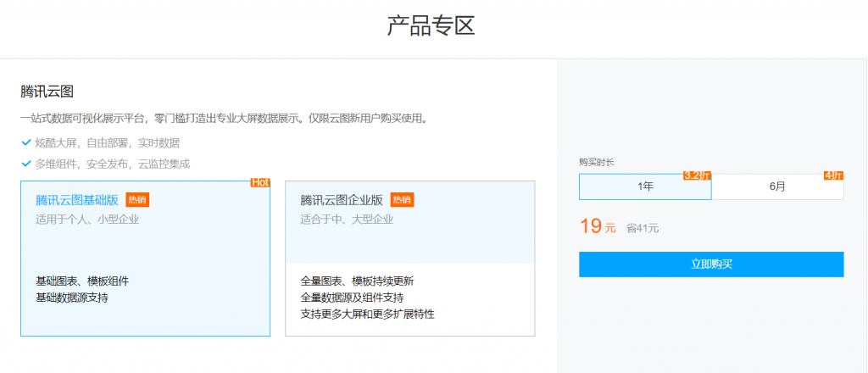Click 基础数据源支持 feature text
Viewport: 868px width, 373px height.
(x=72, y=298)
